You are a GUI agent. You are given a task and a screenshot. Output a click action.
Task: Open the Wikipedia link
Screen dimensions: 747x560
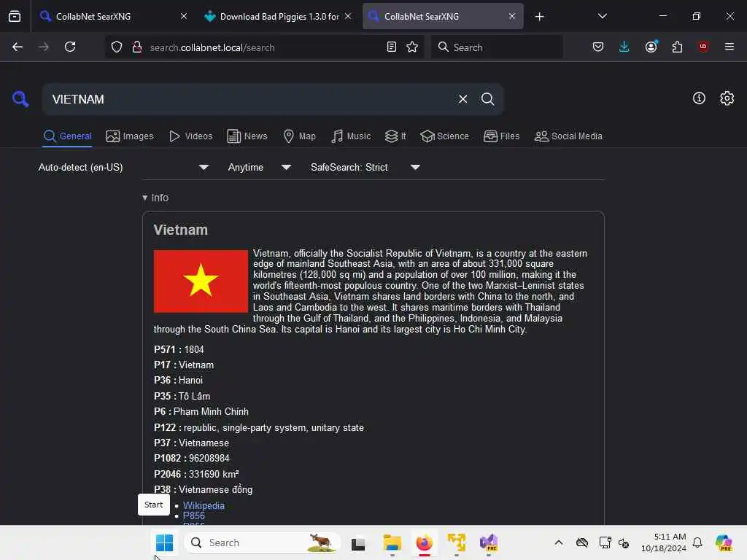click(x=204, y=505)
